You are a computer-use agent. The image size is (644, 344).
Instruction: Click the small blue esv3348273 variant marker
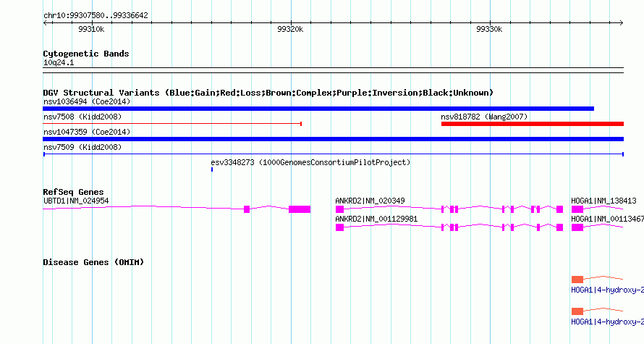pyautogui.click(x=212, y=169)
